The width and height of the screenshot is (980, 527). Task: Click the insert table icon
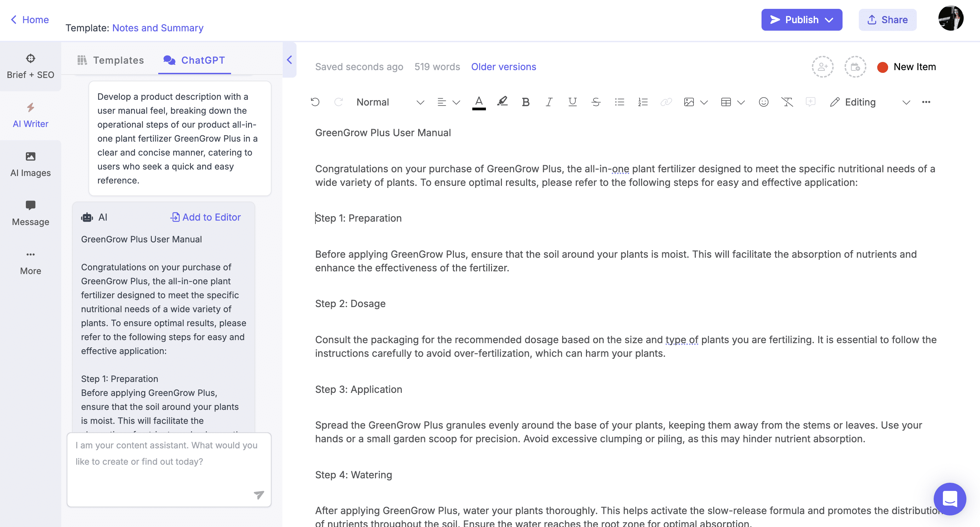tap(726, 102)
